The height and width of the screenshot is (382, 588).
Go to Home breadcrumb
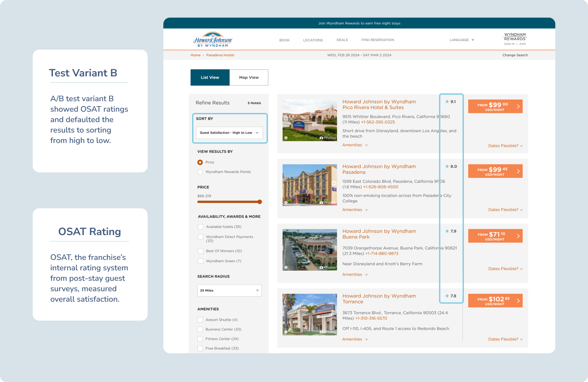click(x=195, y=55)
